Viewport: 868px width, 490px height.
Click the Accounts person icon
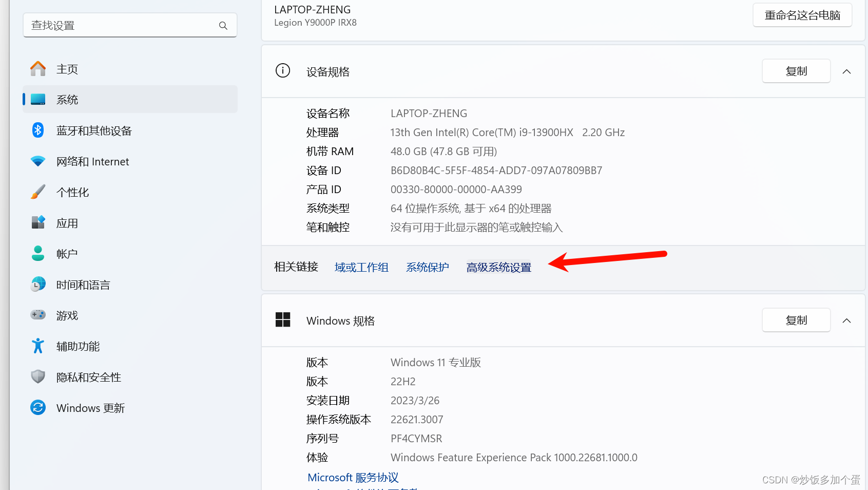click(x=38, y=253)
